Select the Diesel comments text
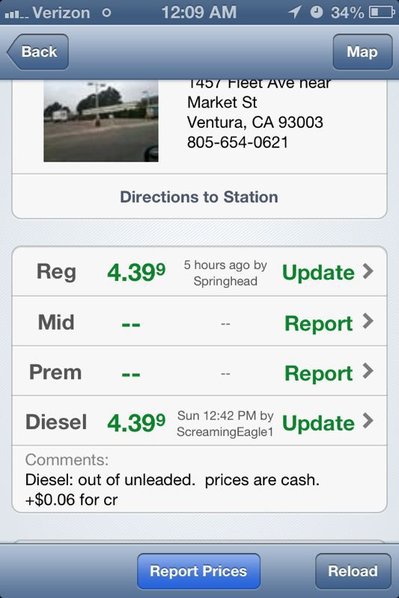The width and height of the screenshot is (399, 598). click(172, 490)
